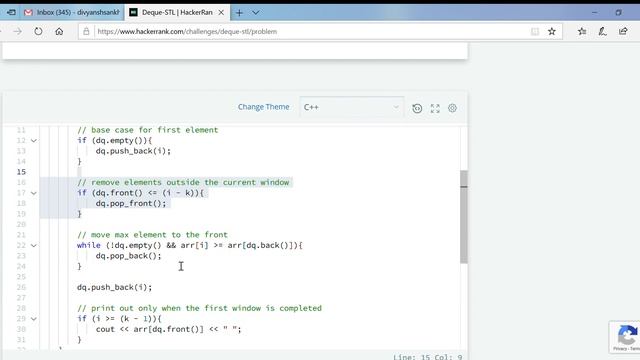Click the forward navigation arrow
640x360 pixels.
[x=17, y=31]
